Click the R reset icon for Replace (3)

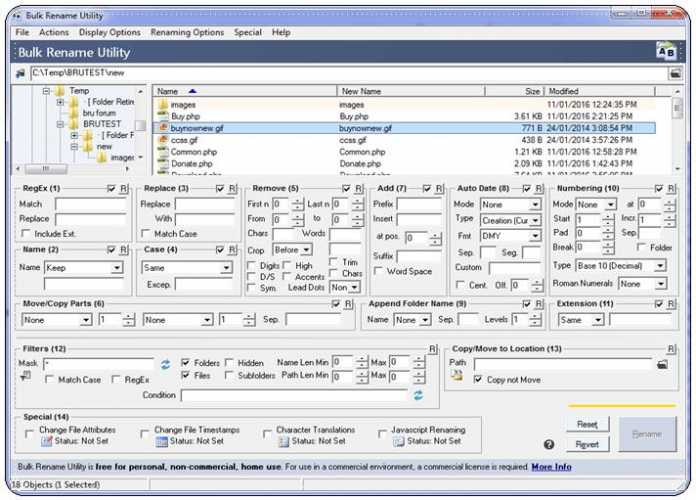pos(233,189)
